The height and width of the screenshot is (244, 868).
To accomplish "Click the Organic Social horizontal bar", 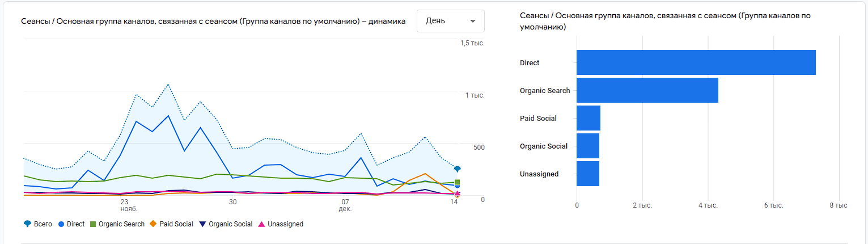I will [587, 146].
